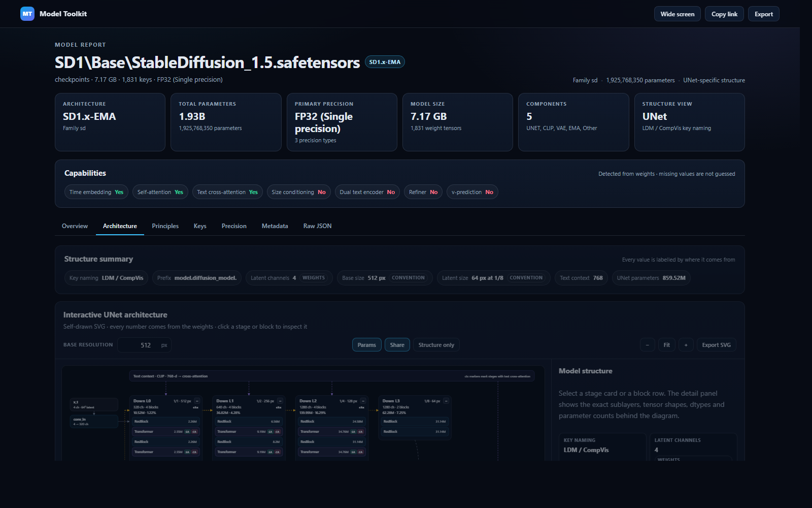
Task: Click the Latent channels 4 WEIGHTS chip
Action: tap(289, 278)
